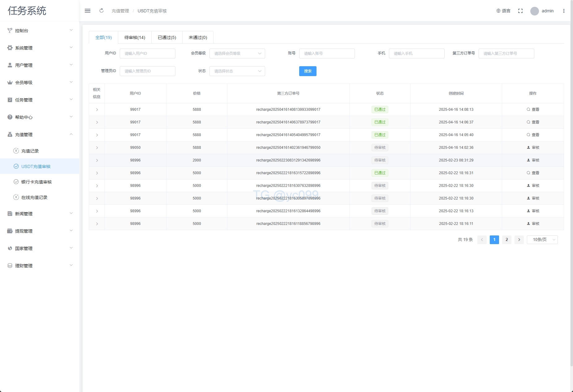Open 充值记录 in sidebar
The height and width of the screenshot is (392, 573).
point(30,151)
